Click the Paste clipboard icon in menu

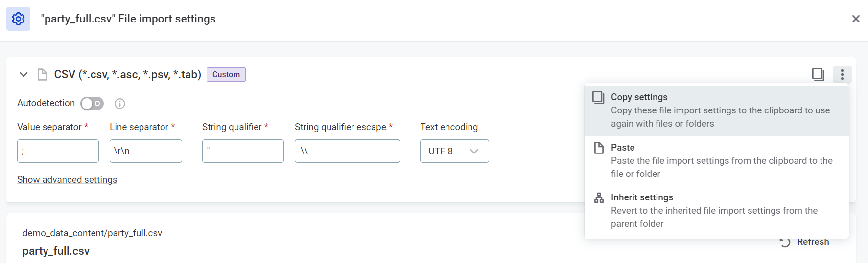coord(599,148)
